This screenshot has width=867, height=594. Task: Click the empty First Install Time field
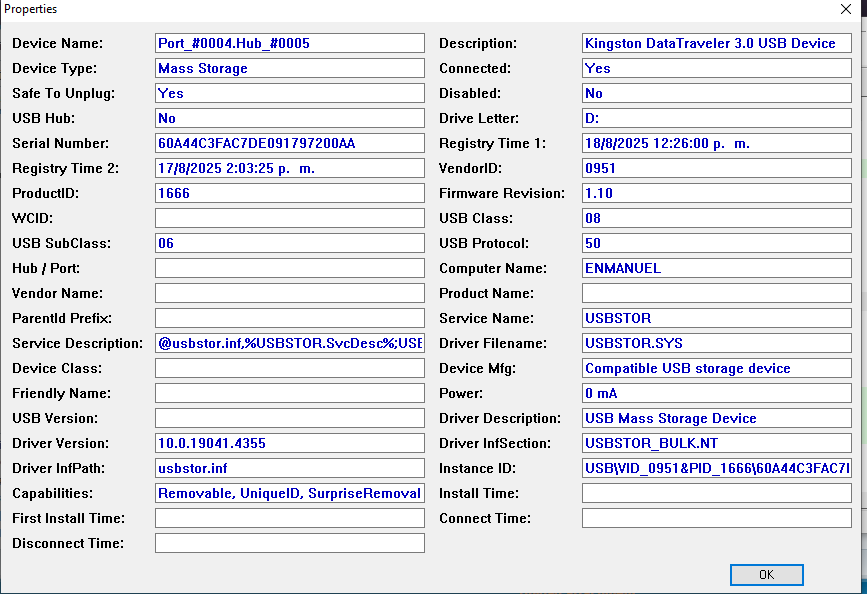[290, 518]
